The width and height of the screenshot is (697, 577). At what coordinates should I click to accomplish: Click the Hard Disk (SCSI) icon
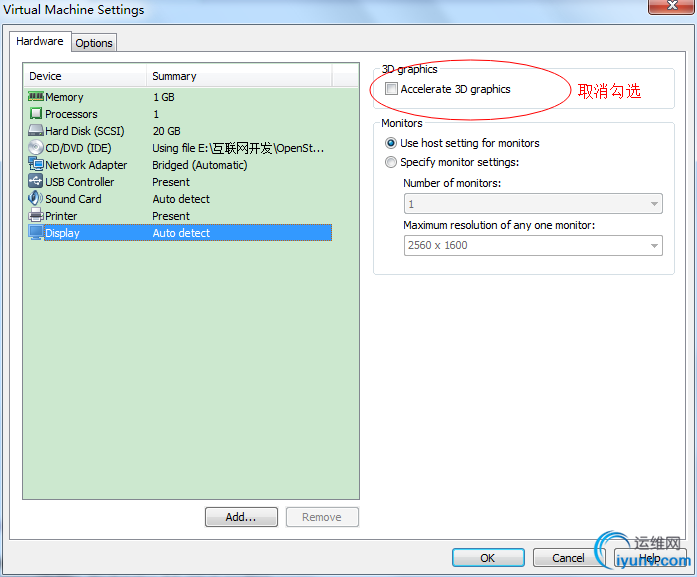(x=36, y=130)
